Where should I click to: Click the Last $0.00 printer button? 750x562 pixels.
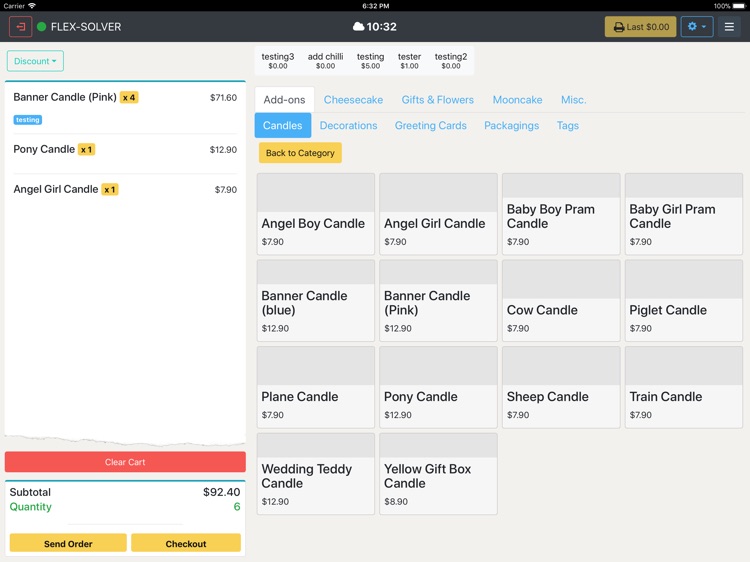pos(640,27)
